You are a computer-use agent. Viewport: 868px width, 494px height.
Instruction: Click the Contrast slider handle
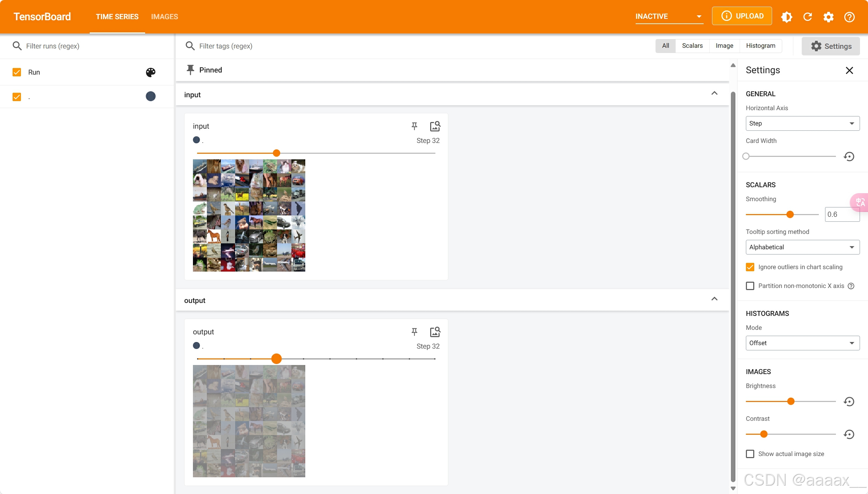764,434
